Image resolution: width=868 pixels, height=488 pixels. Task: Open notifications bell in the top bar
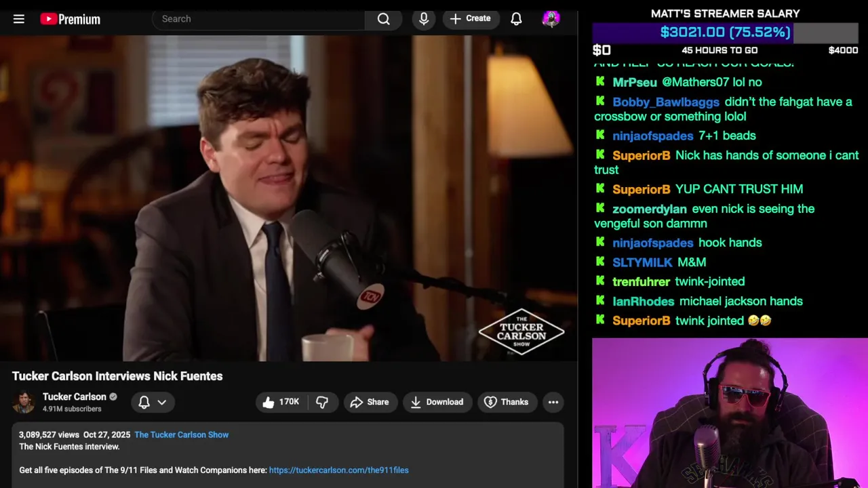click(x=516, y=19)
